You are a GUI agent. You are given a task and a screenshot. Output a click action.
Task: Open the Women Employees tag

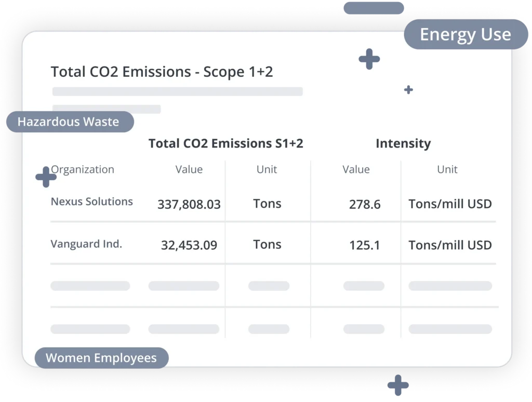coord(101,358)
